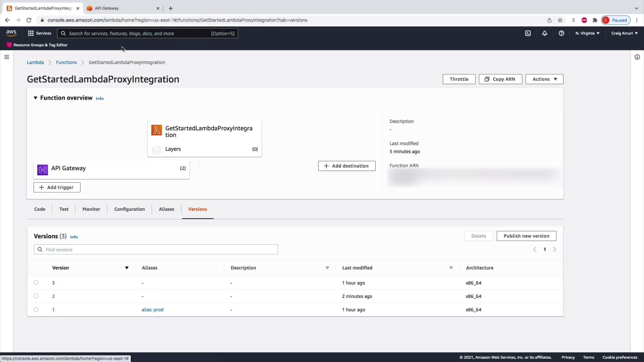Go to next page of versions
The width and height of the screenshot is (644, 362).
pyautogui.click(x=555, y=250)
